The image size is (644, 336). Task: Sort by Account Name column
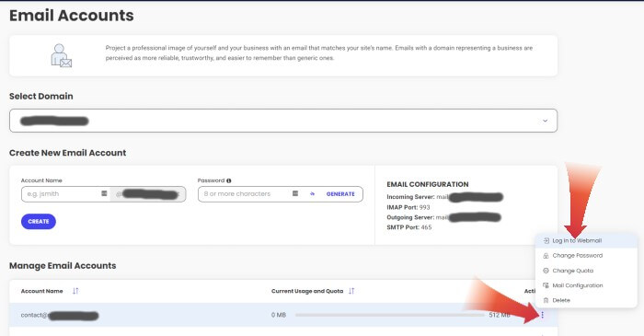pyautogui.click(x=75, y=291)
